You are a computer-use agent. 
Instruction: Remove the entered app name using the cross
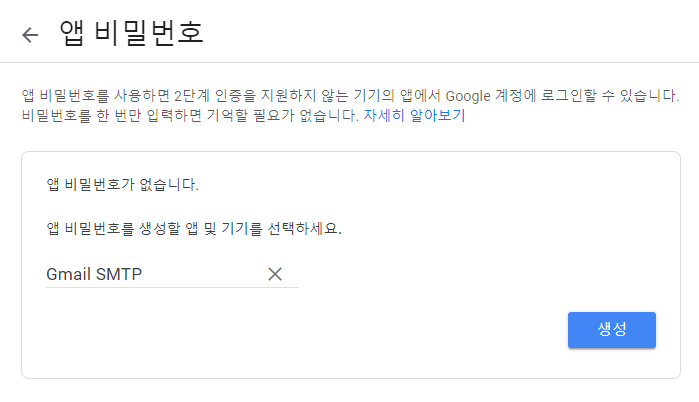[x=275, y=274]
